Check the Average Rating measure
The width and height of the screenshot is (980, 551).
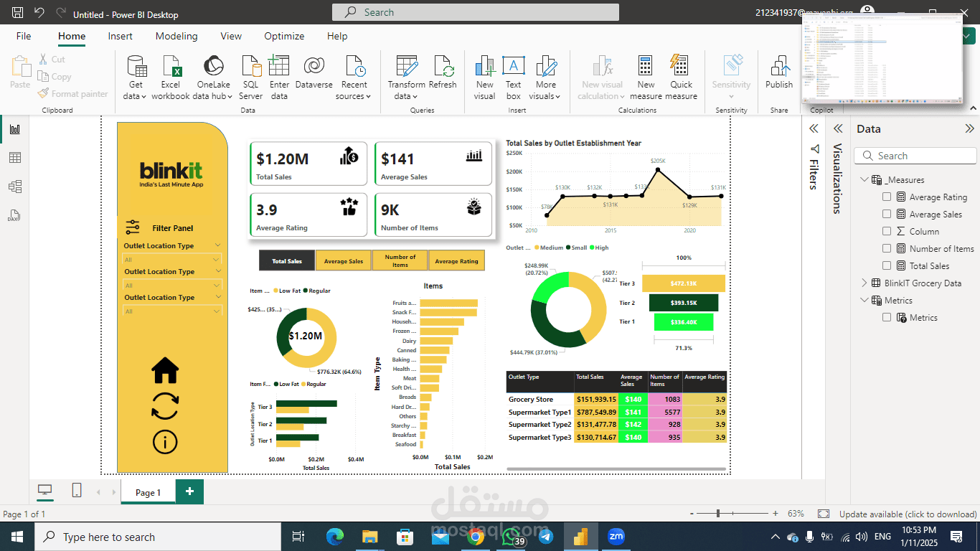click(887, 197)
